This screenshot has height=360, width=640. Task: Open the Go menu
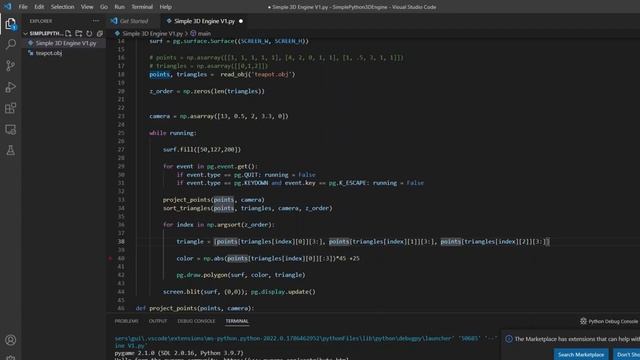click(x=104, y=7)
